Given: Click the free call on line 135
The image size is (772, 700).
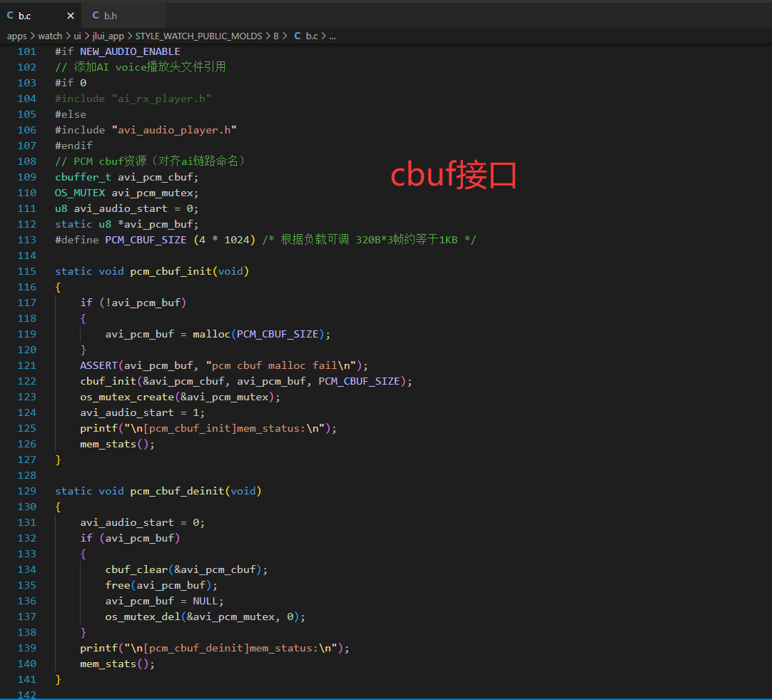Looking at the screenshot, I should click(x=117, y=585).
